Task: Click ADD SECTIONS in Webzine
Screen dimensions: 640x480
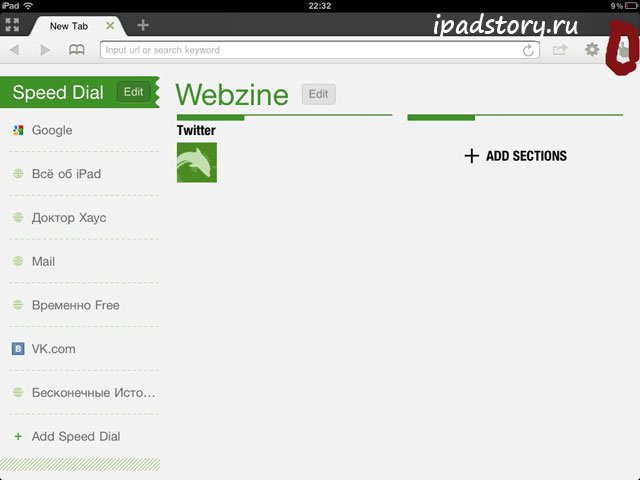Action: (x=515, y=156)
